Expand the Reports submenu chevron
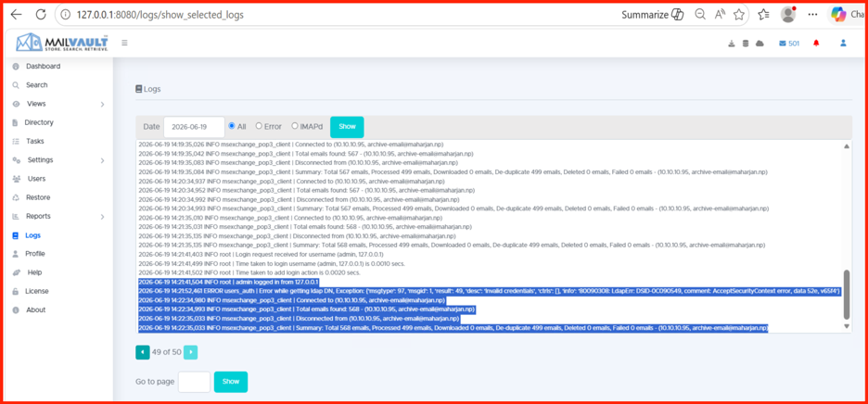Screen dimensions: 868x404 coord(102,217)
